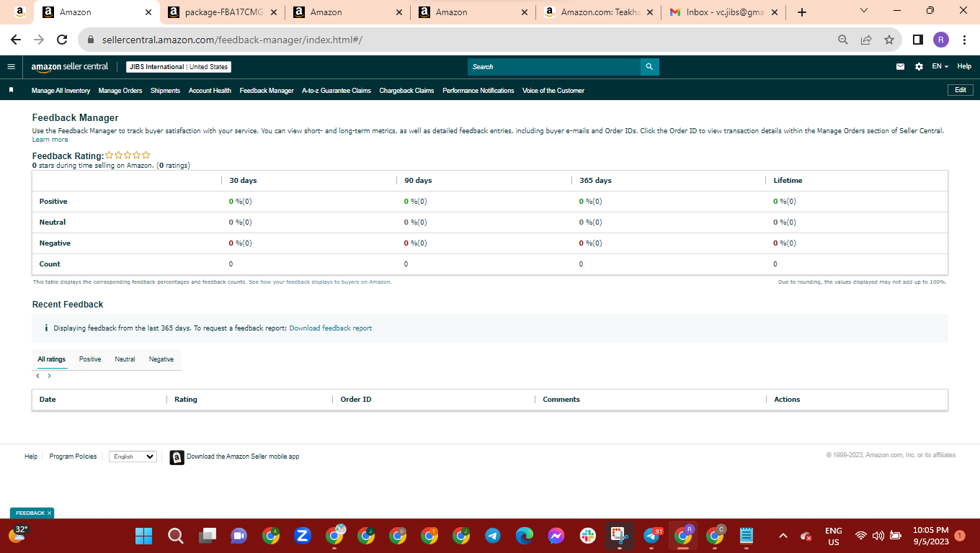
Task: Go to next feedback page arrow
Action: (x=49, y=376)
